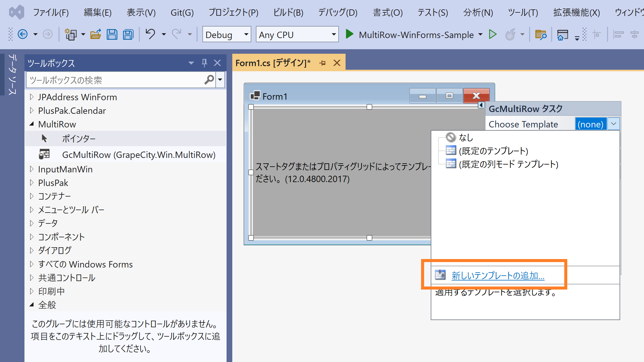Viewport: 644px width, 362px height.
Task: Click the Redo icon
Action: [x=177, y=34]
